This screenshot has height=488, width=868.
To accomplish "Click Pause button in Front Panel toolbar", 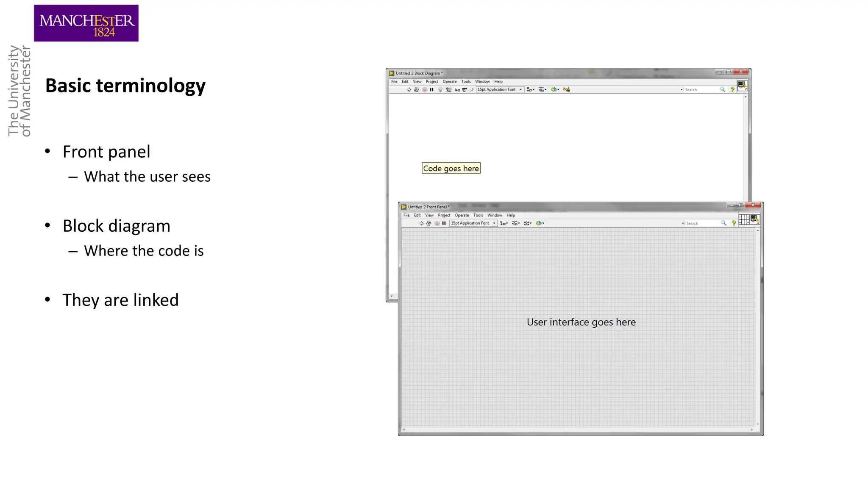I will (x=444, y=223).
